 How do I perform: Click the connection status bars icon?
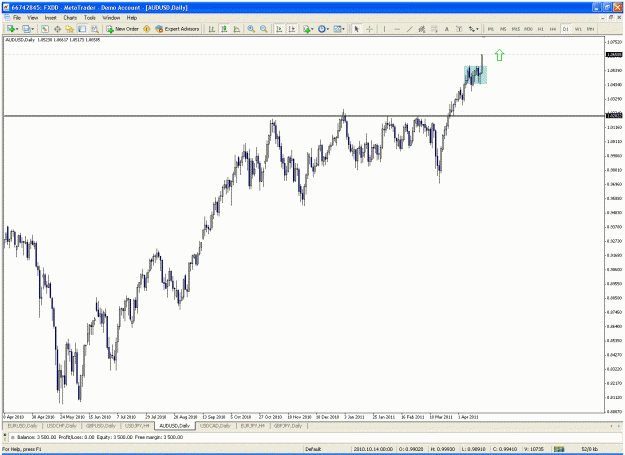[559, 449]
